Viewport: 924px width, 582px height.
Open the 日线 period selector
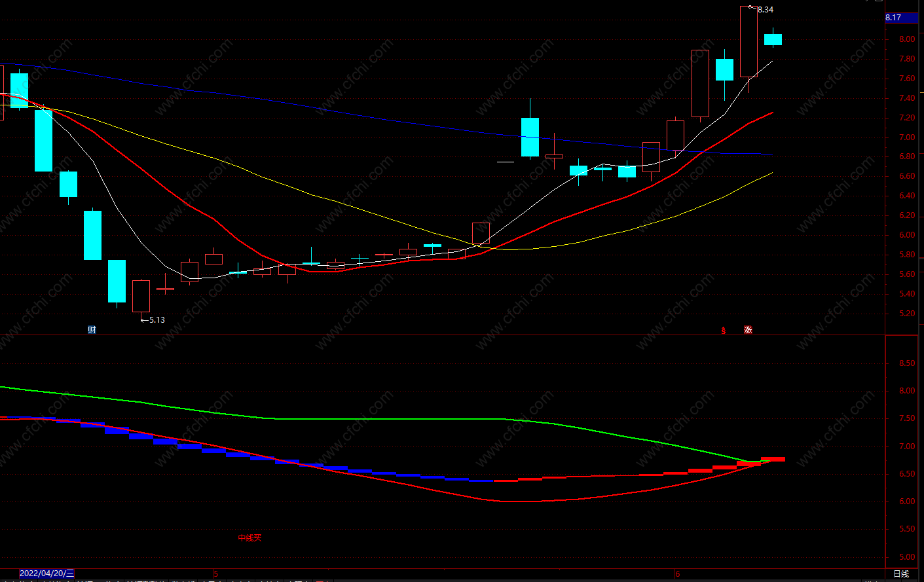pos(901,574)
